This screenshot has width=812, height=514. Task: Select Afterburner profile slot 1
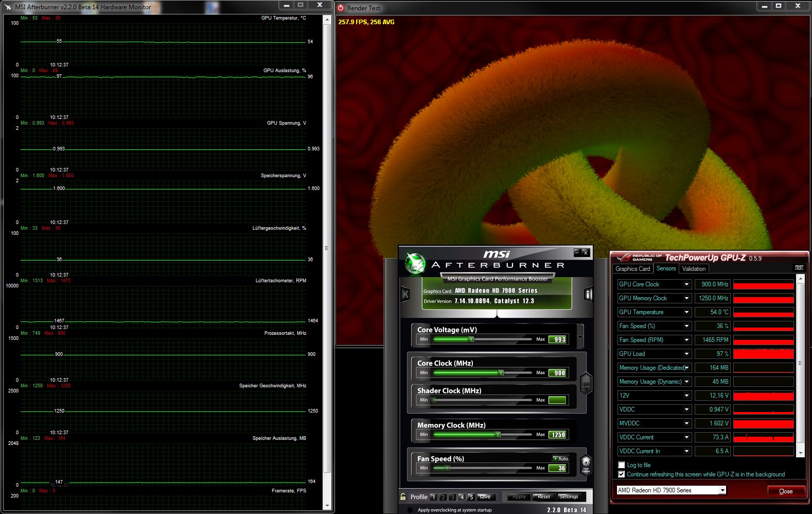click(433, 497)
